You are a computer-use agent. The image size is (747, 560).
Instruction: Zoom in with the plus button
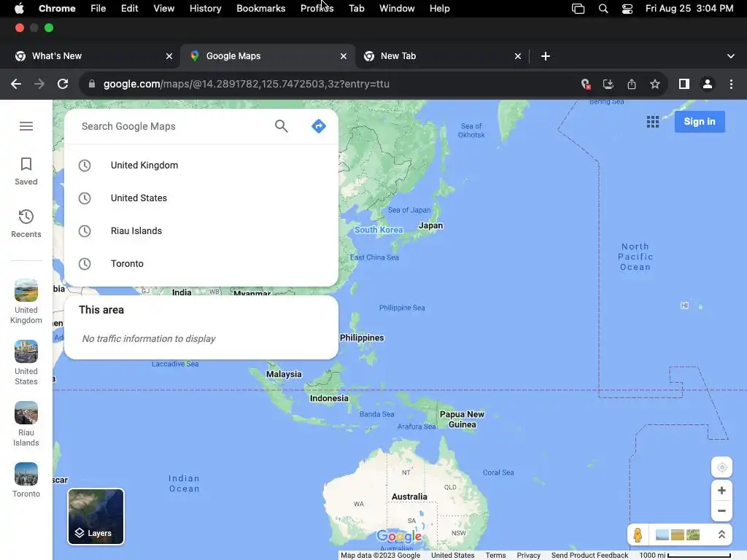coord(721,491)
